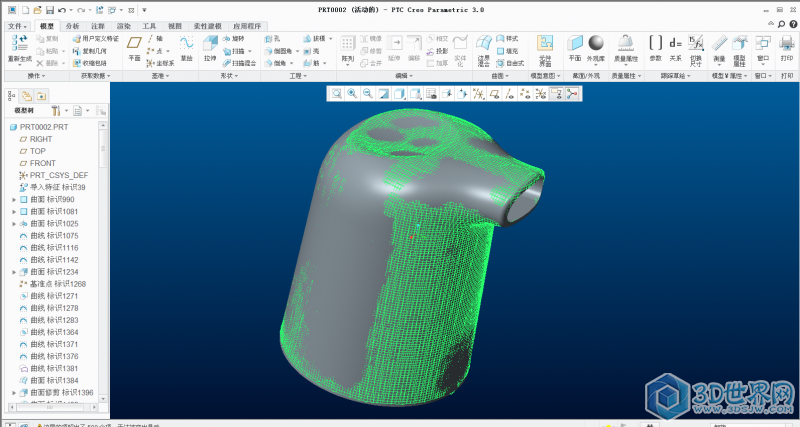The width and height of the screenshot is (800, 427).
Task: Click the New file icon in quick access
Action: pyautogui.click(x=25, y=10)
